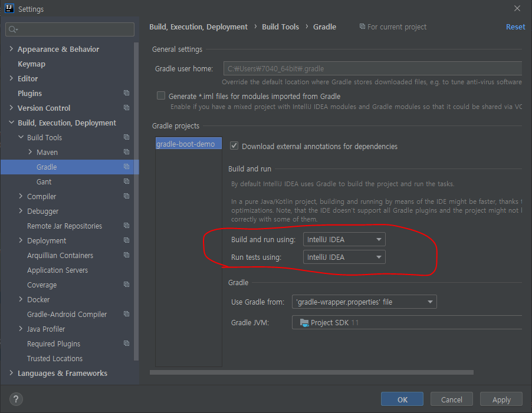
Task: Click the project-level icon beside Build Tools
Action: pyautogui.click(x=127, y=137)
